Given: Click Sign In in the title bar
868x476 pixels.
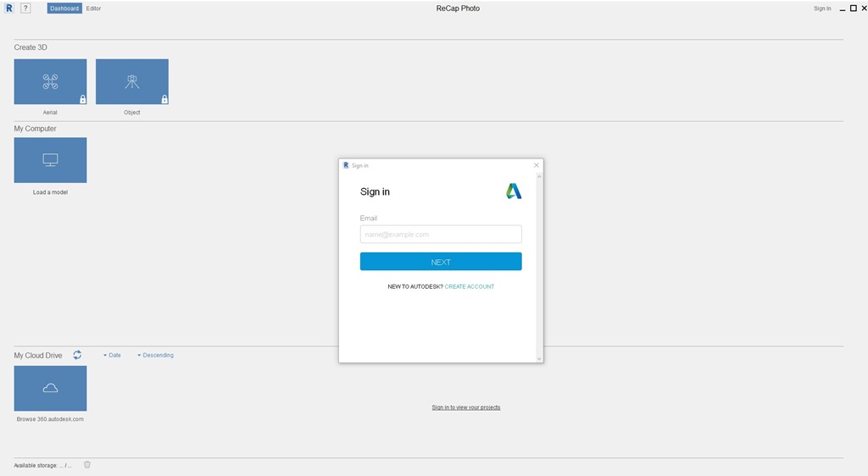Looking at the screenshot, I should [821, 8].
